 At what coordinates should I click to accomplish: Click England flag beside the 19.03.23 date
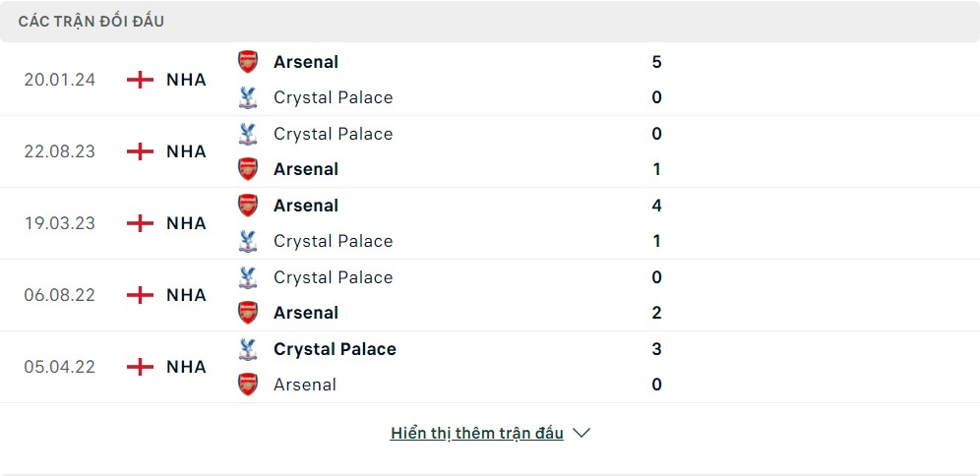[141, 223]
